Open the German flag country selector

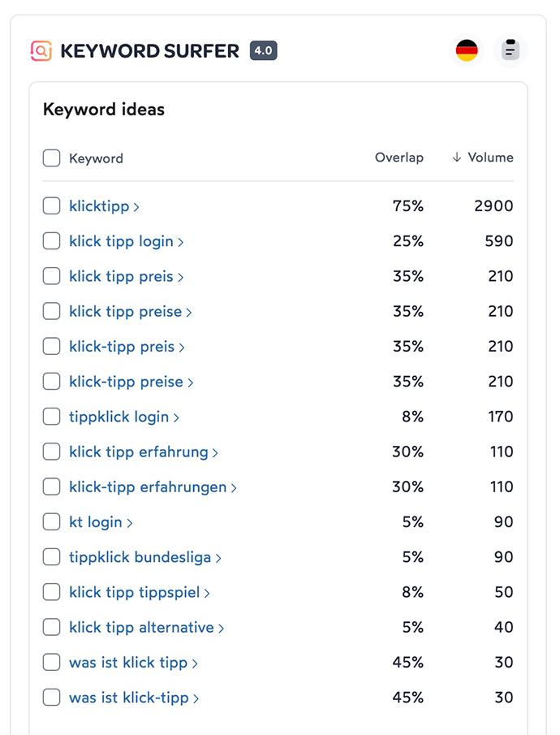point(467,50)
